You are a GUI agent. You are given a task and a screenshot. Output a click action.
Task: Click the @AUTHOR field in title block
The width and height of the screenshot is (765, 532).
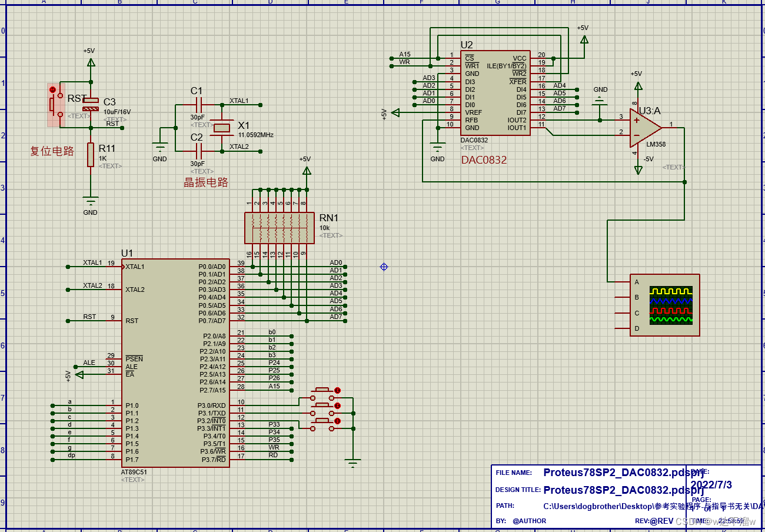(529, 521)
